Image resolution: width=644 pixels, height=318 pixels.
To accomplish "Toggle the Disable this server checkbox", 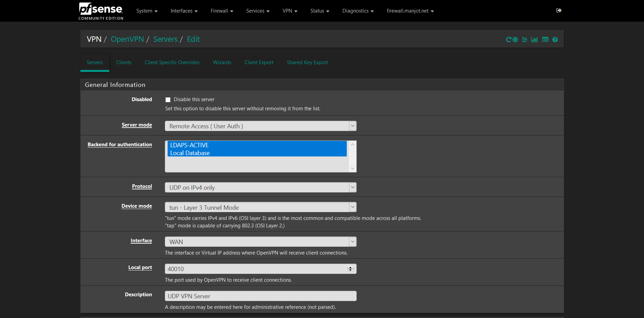I will [x=168, y=100].
